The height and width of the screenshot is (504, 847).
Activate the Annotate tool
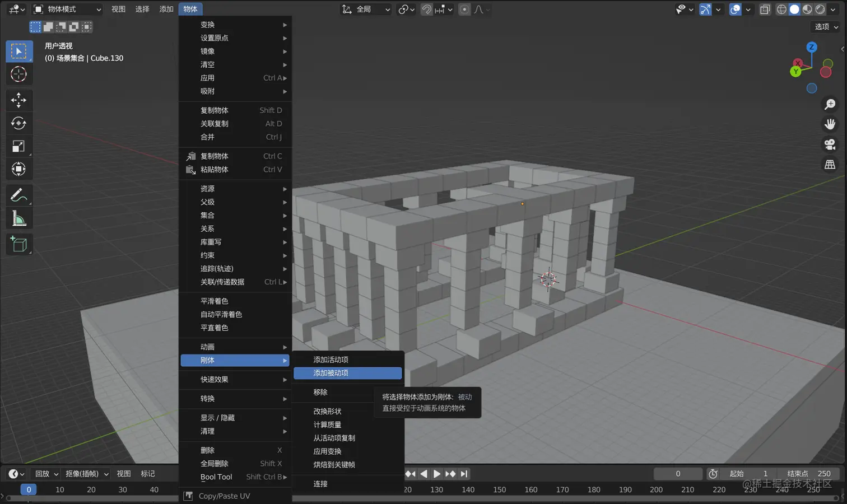pyautogui.click(x=19, y=195)
